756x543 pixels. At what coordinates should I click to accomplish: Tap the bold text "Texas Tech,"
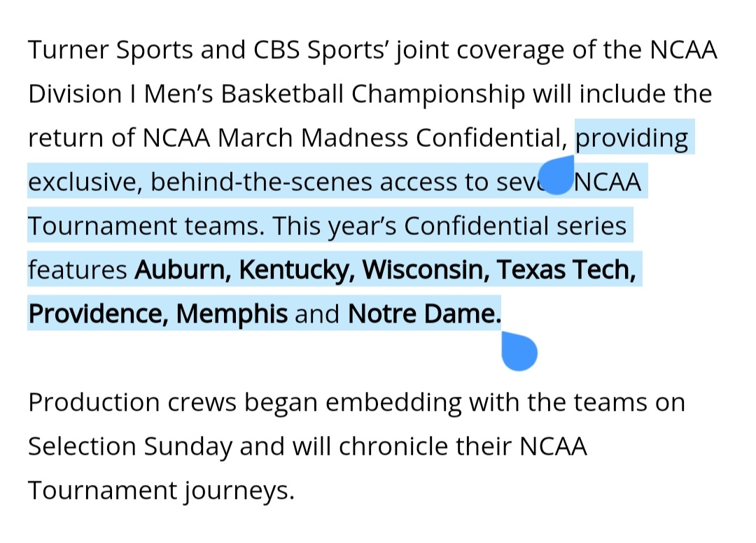click(566, 269)
